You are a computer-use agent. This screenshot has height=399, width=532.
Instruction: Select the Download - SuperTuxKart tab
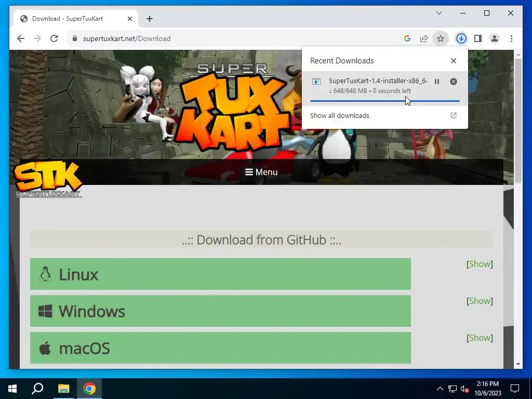76,19
